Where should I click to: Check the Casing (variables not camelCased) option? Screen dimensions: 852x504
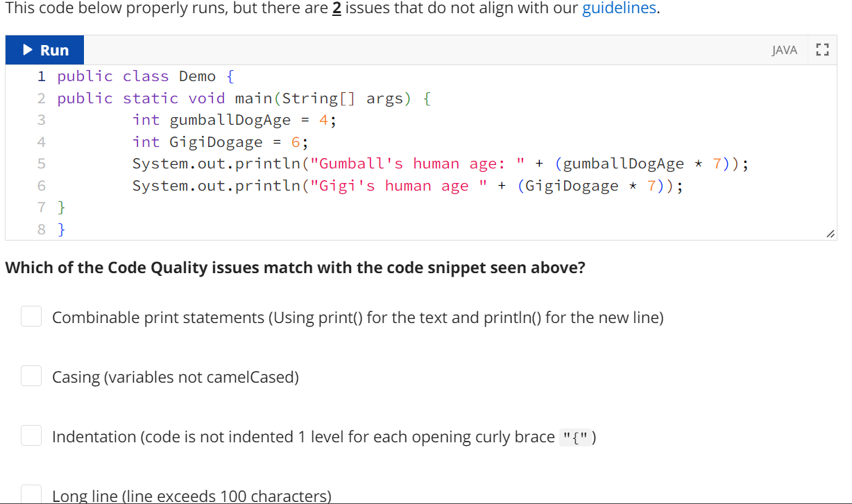click(x=31, y=376)
